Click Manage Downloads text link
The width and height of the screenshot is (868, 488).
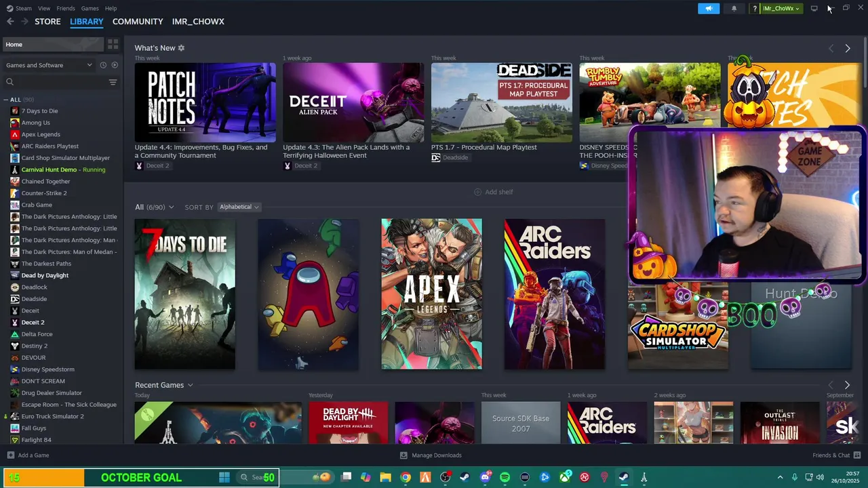point(437,455)
